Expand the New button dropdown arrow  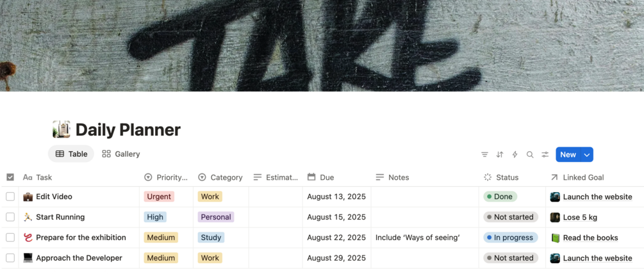pos(587,155)
